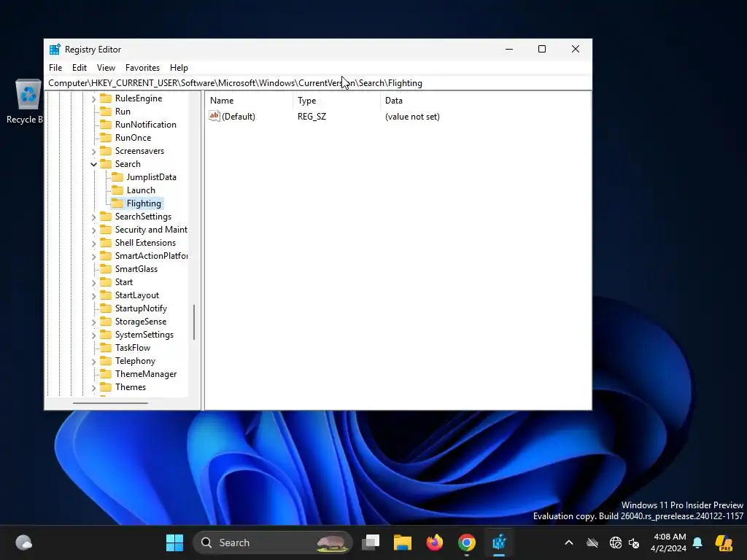Select the RunOnce folder icon
This screenshot has width=747, height=560.
click(x=106, y=138)
